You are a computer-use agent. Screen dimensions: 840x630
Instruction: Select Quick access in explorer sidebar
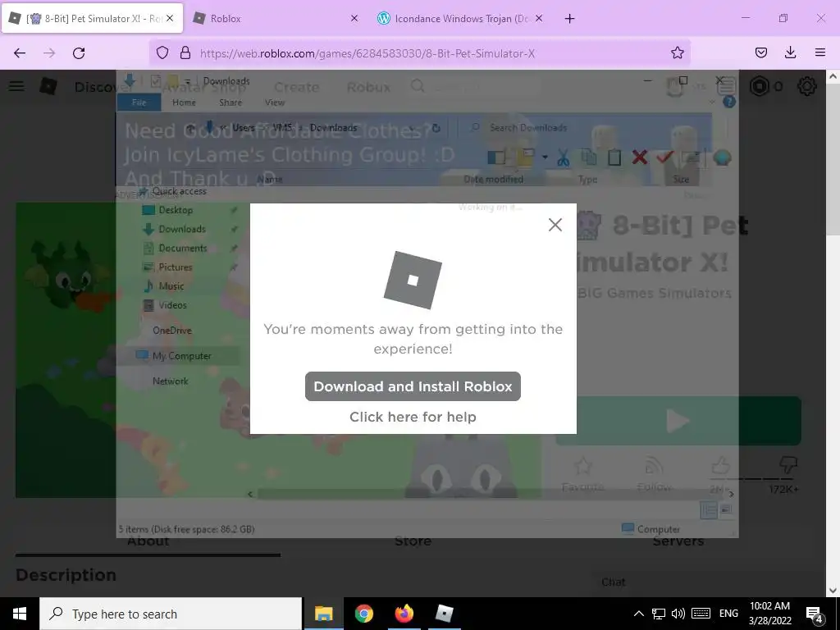coord(179,191)
